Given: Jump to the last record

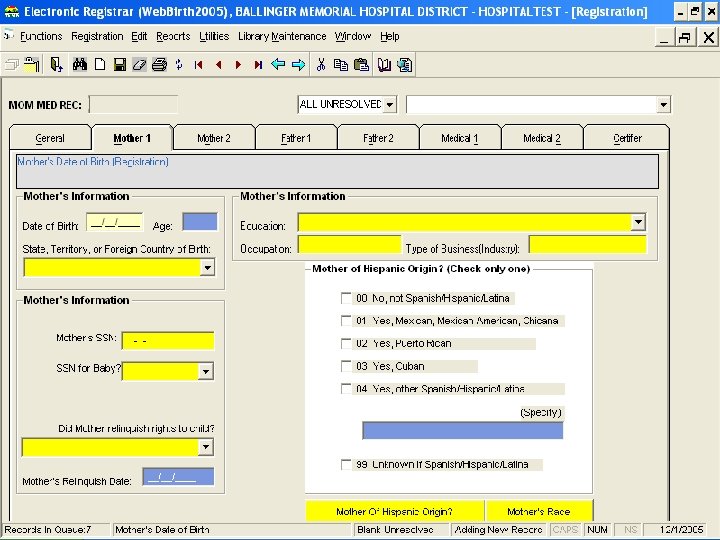Looking at the screenshot, I should click(258, 65).
